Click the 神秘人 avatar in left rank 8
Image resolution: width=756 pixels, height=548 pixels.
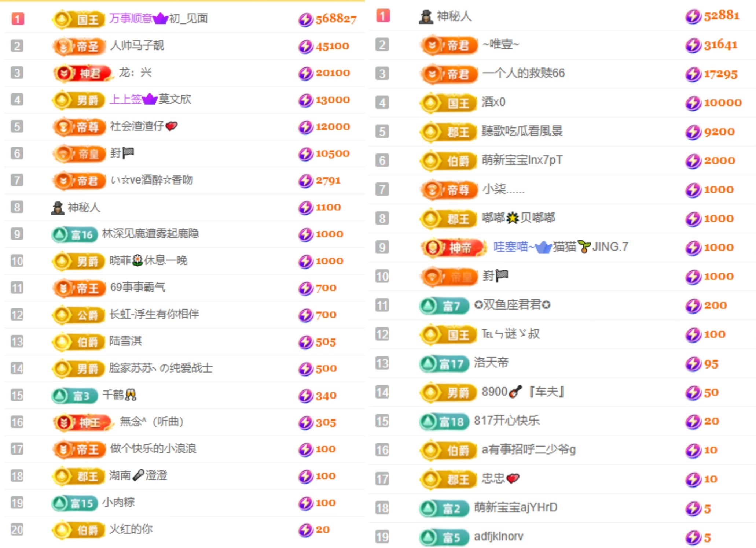click(x=58, y=208)
